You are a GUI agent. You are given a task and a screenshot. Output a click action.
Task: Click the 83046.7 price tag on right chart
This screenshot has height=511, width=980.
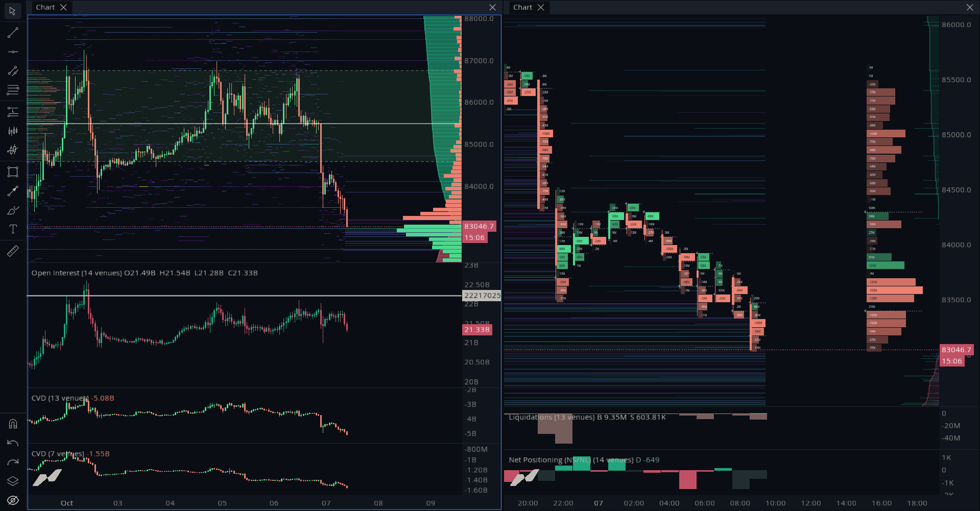tap(957, 350)
